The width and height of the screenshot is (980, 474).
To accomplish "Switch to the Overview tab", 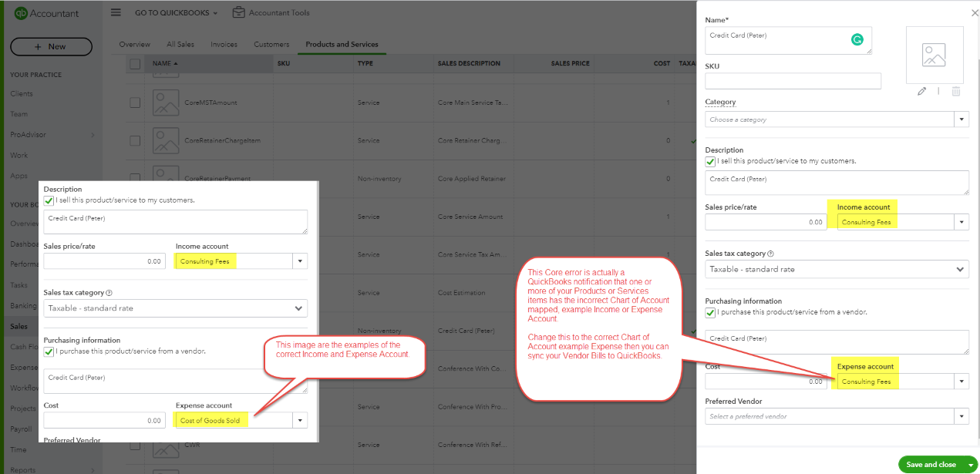I will [134, 45].
